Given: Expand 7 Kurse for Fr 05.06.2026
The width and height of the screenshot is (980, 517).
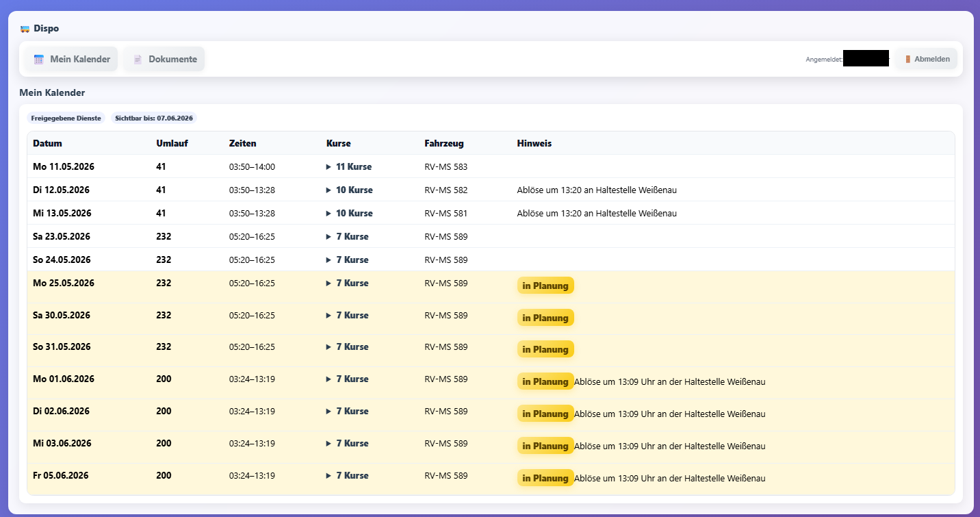Looking at the screenshot, I should [347, 475].
